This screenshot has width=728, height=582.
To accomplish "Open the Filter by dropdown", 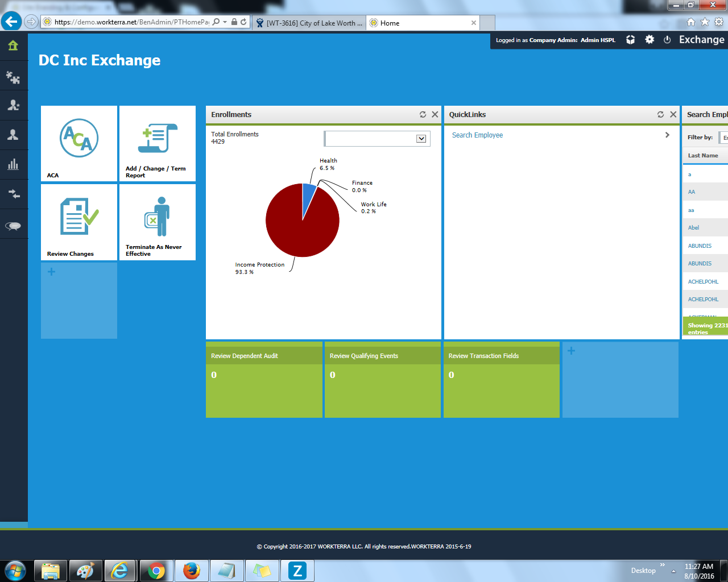I will tap(723, 138).
